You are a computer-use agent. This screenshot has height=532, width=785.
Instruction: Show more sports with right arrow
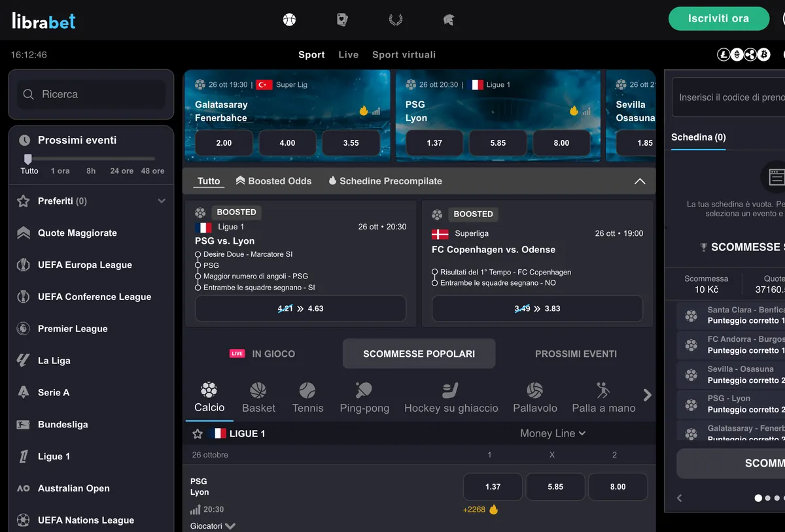(647, 395)
